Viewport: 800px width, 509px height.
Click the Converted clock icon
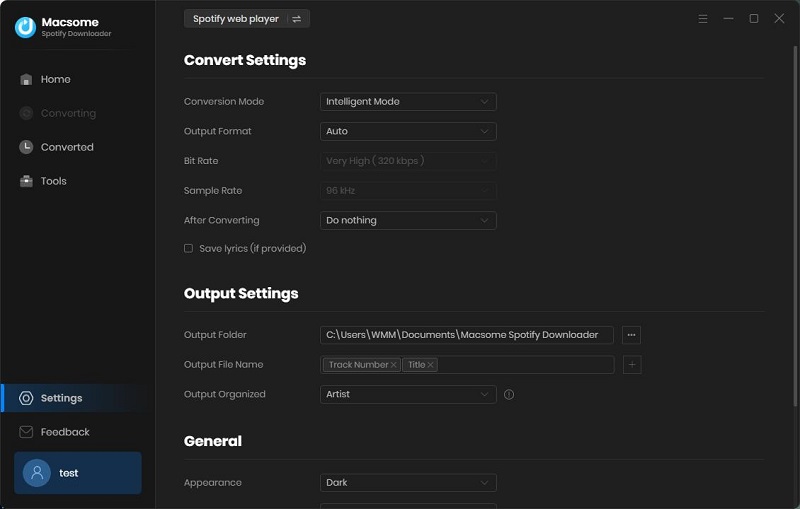coord(26,147)
